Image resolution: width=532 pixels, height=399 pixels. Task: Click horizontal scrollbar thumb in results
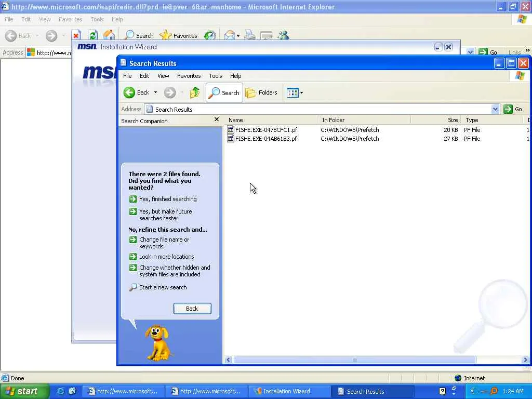354,360
